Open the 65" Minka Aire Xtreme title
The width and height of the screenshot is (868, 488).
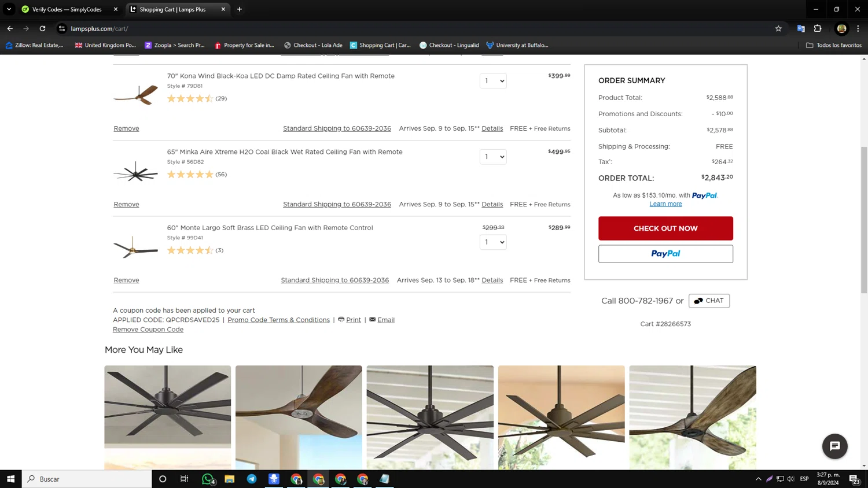coord(285,151)
